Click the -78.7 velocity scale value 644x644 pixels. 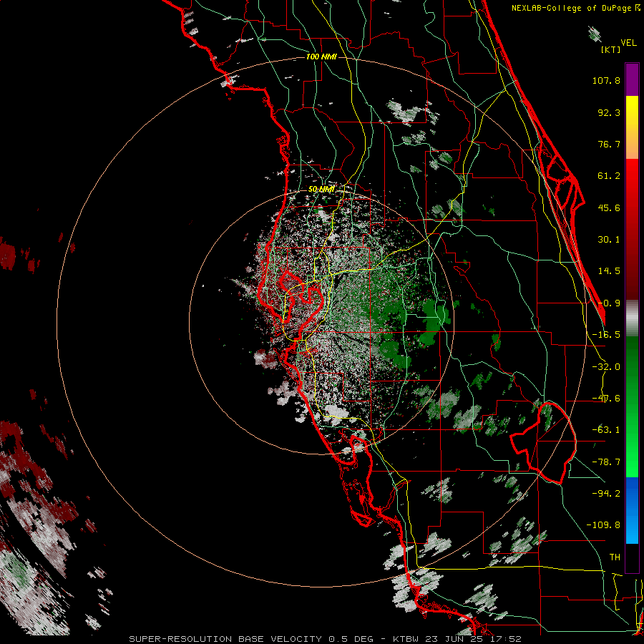pos(606,462)
